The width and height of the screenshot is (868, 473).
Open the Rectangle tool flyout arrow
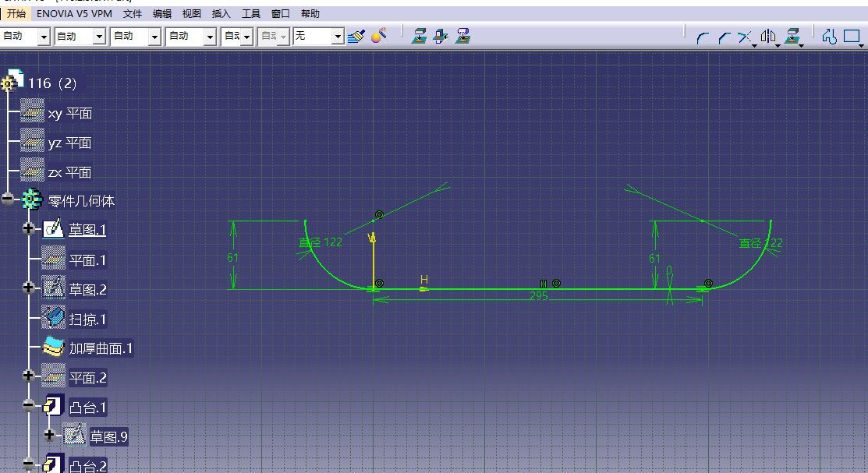click(x=861, y=45)
